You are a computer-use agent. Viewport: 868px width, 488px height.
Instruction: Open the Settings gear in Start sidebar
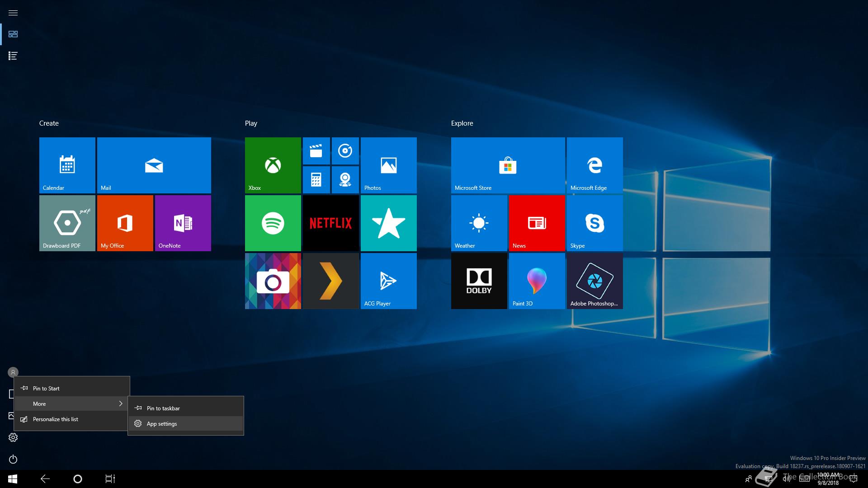[x=13, y=437]
